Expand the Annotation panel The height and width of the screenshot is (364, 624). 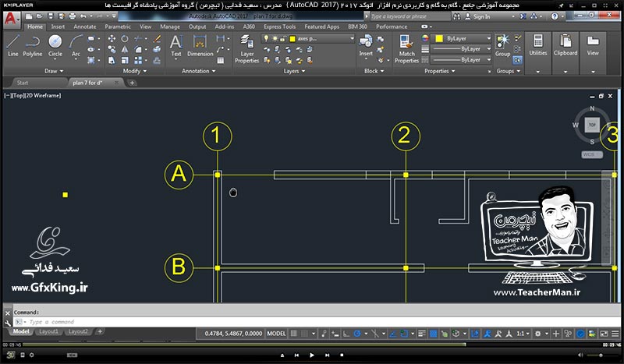198,71
